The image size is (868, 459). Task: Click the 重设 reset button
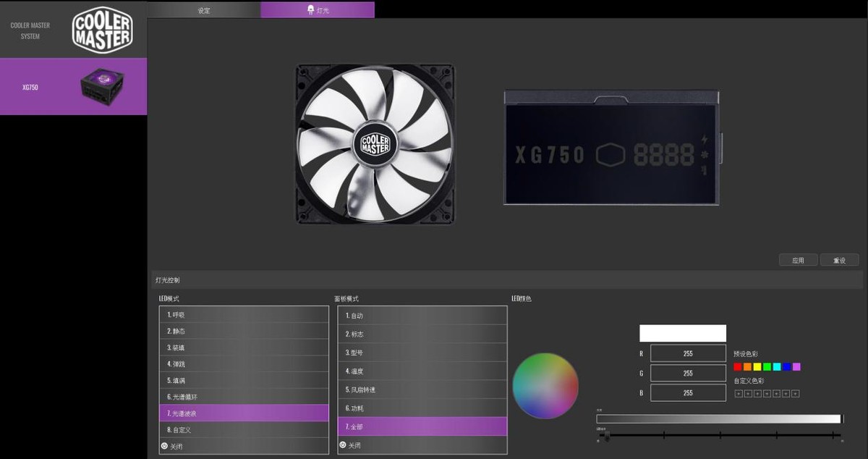[839, 260]
